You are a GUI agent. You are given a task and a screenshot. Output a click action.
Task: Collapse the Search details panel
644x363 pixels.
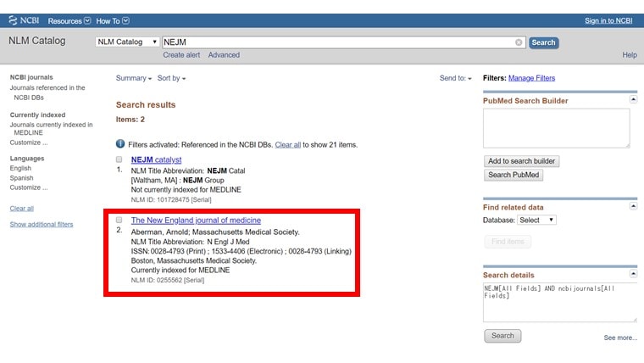[x=633, y=274]
